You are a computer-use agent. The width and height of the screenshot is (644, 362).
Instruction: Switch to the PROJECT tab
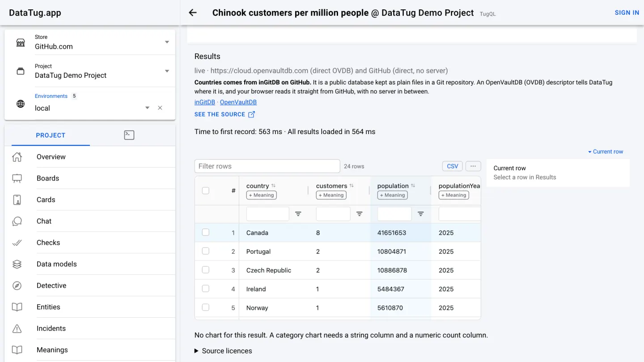(51, 135)
